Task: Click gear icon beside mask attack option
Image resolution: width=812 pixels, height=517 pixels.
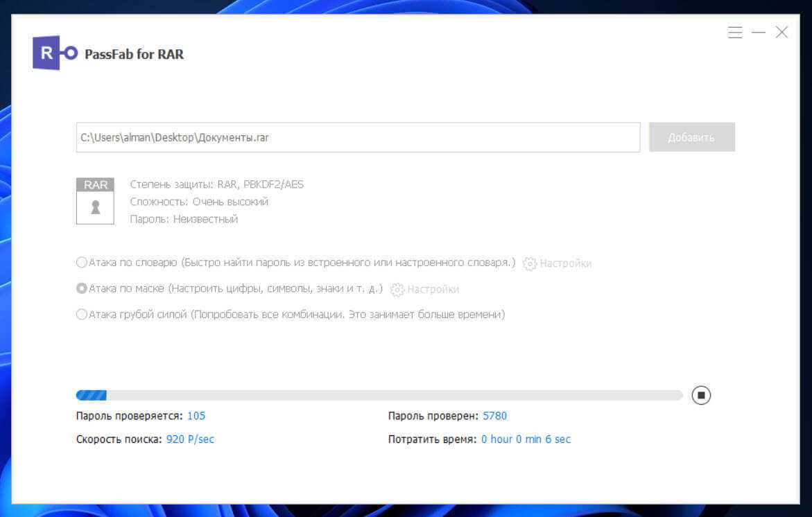Action: (x=397, y=290)
